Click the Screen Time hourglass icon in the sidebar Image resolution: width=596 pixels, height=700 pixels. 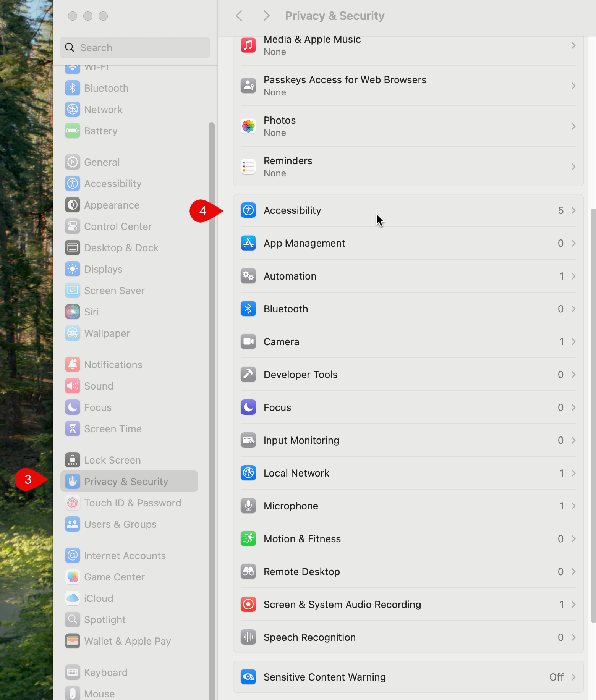[x=73, y=429]
